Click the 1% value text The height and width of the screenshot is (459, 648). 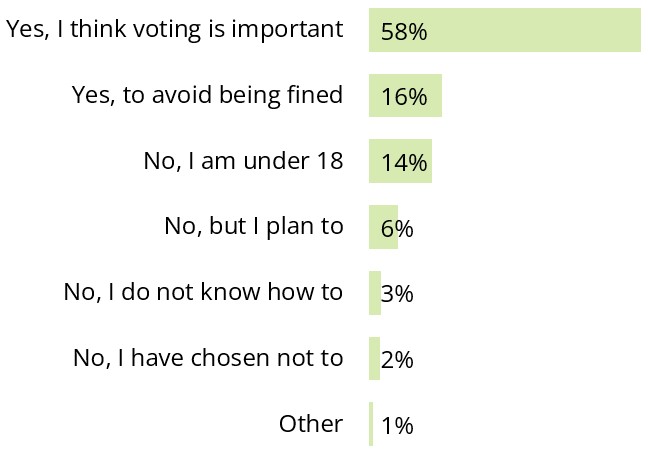(397, 426)
